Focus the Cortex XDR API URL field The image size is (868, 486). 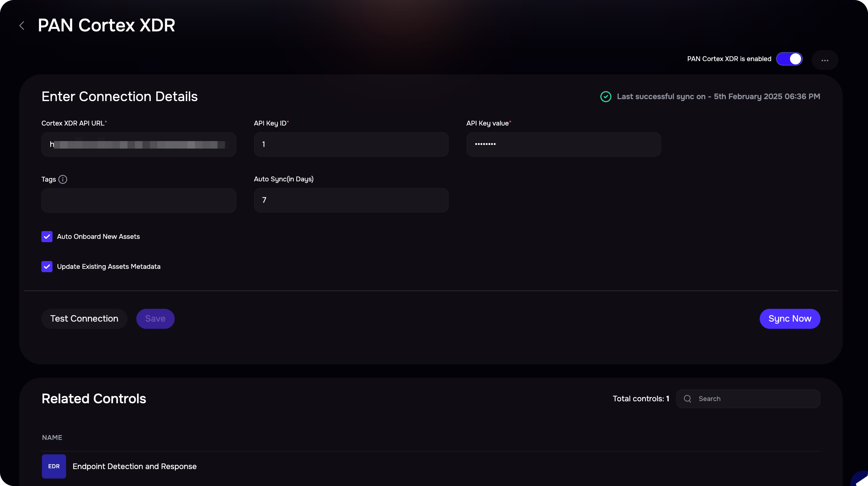pyautogui.click(x=139, y=144)
